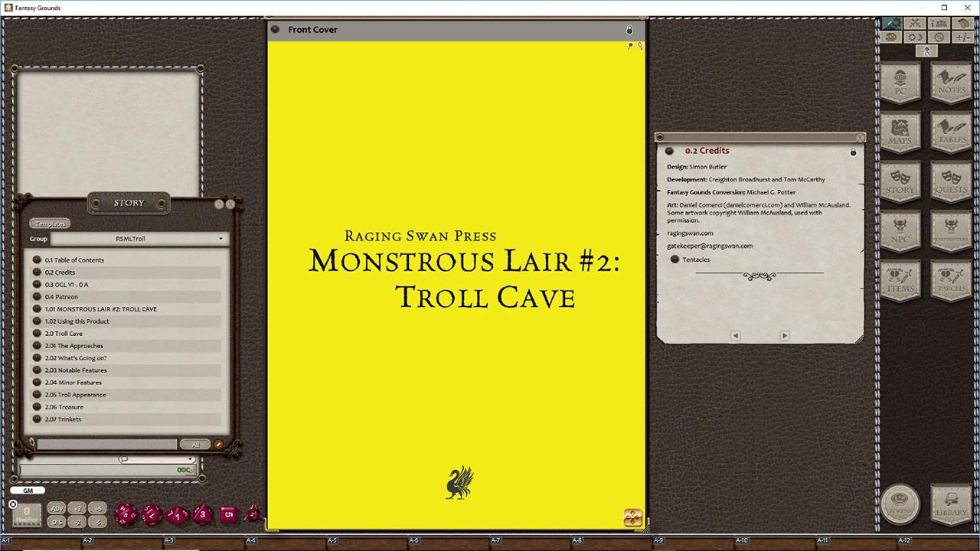The width and height of the screenshot is (980, 551).
Task: Open the RSMLTroll group dropdown
Action: 220,238
